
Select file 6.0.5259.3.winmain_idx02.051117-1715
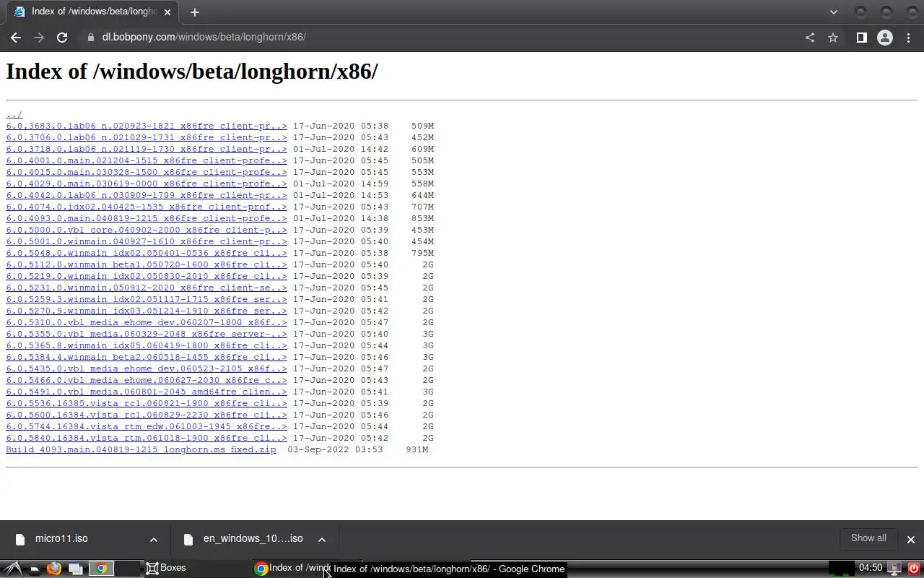[147, 299]
